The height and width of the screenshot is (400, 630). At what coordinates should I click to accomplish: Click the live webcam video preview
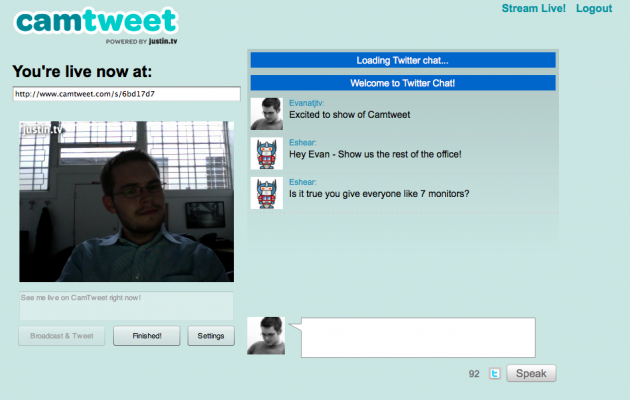(127, 202)
